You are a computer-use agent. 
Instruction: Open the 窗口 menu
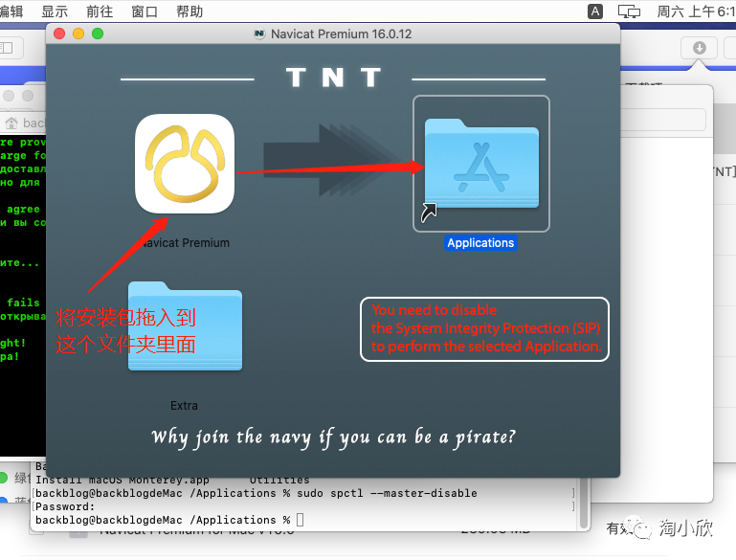point(145,11)
